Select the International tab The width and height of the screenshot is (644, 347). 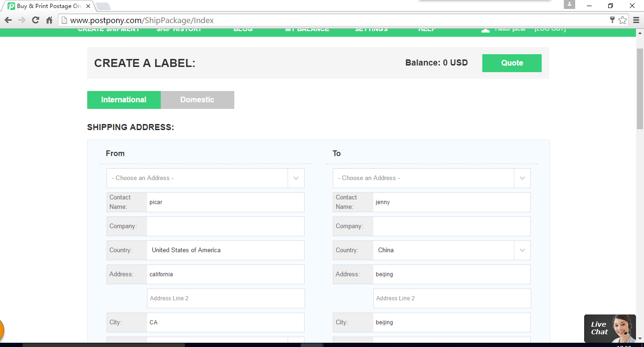[x=124, y=100]
